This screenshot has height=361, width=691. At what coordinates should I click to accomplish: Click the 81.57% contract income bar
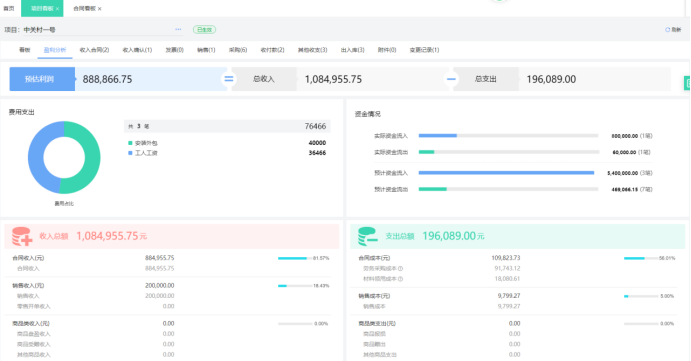(295, 258)
